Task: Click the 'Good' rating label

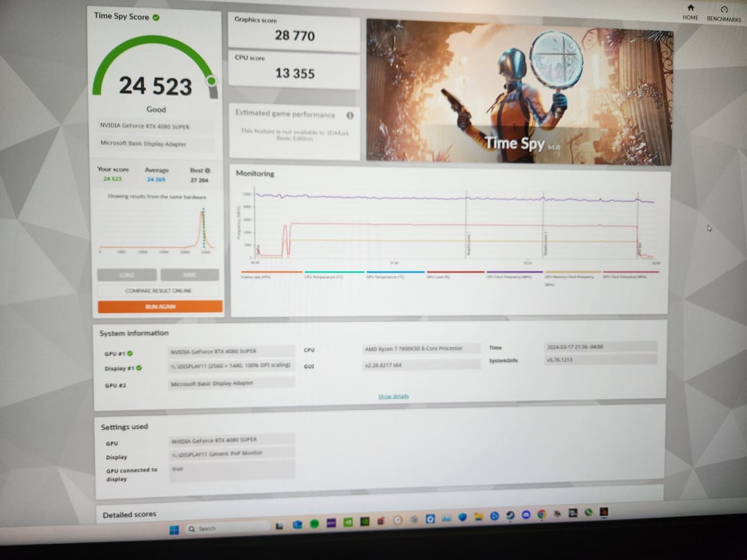Action: [156, 109]
